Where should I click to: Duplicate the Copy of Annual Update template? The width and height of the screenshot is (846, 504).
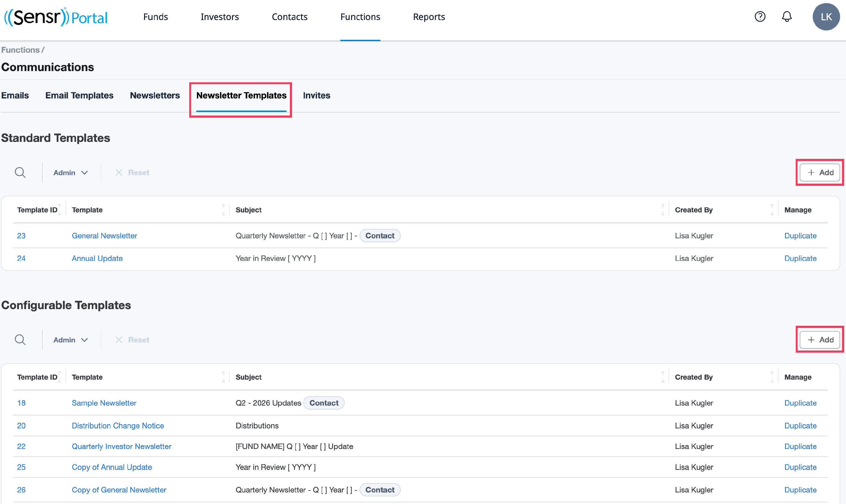pos(800,467)
